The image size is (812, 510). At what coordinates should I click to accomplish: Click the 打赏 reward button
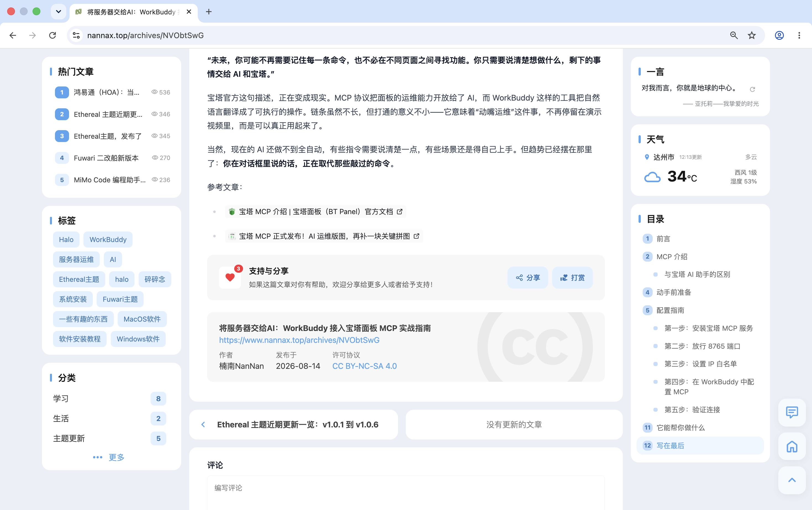(x=572, y=278)
